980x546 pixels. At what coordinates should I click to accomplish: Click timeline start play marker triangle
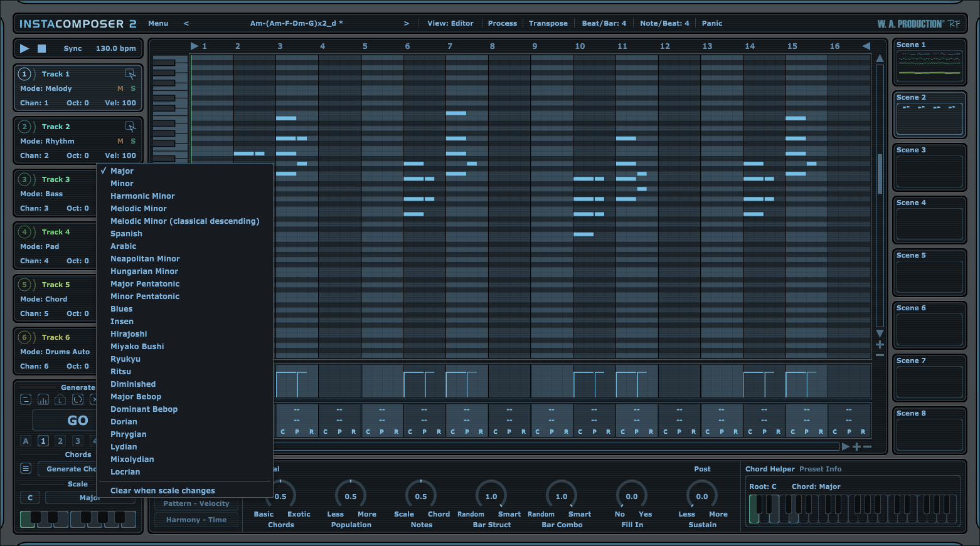194,46
